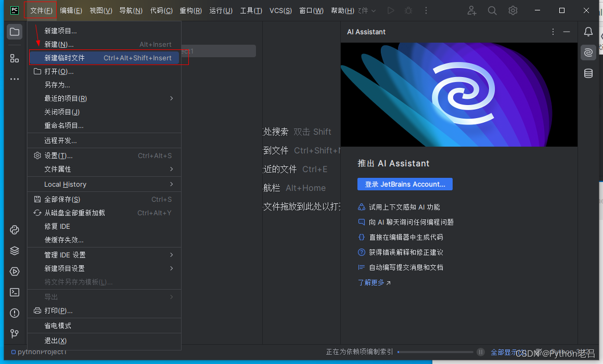The width and height of the screenshot is (603, 364).
Task: Open the vertical dots more actions in toolbar
Action: pos(426,10)
